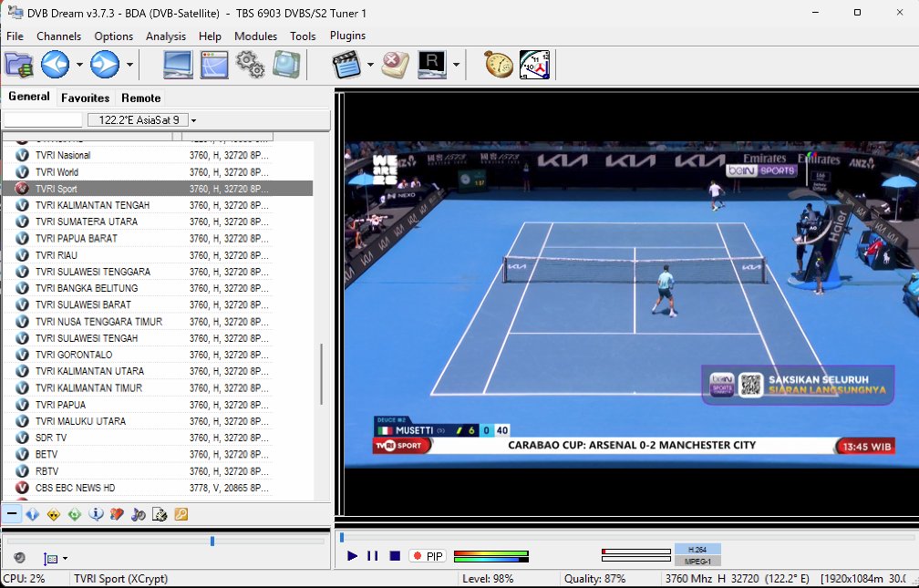Click the clapperboard record icon
The height and width of the screenshot is (588, 919).
click(x=346, y=65)
